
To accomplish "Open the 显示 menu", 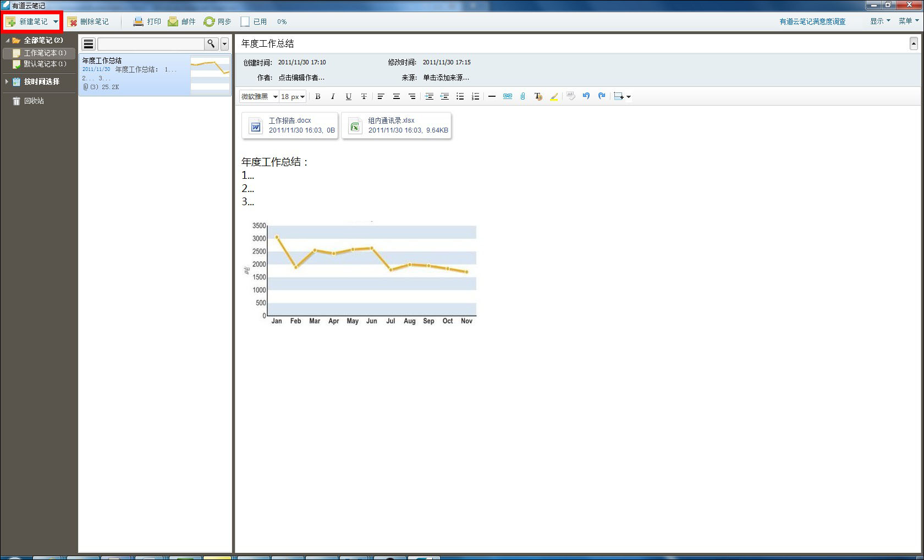I will click(880, 21).
